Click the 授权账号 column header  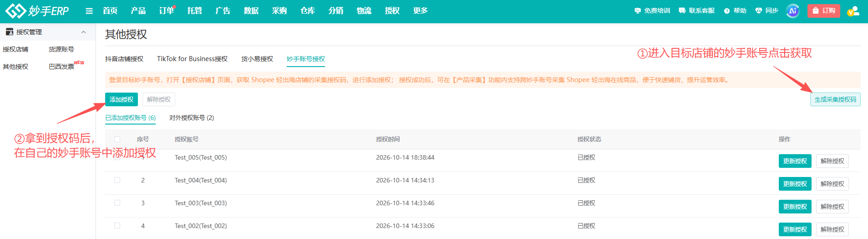[x=187, y=139]
